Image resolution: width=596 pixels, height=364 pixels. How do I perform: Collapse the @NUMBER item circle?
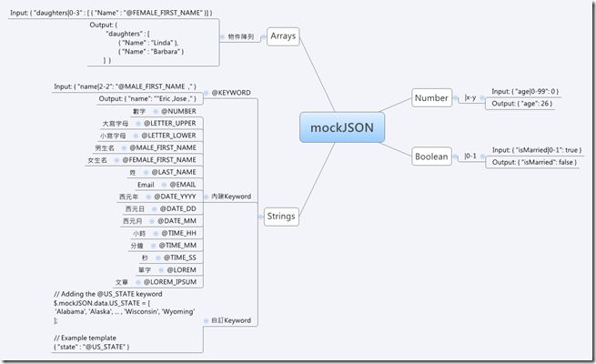(156, 111)
